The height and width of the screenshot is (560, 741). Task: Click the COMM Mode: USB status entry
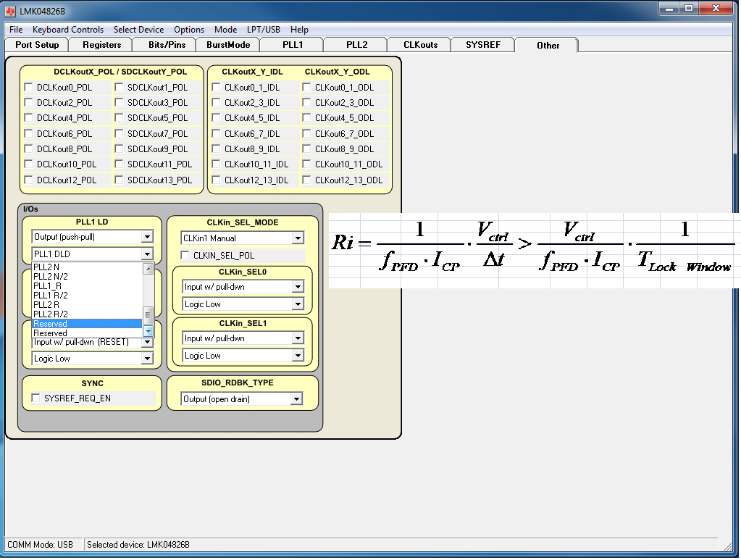point(41,544)
